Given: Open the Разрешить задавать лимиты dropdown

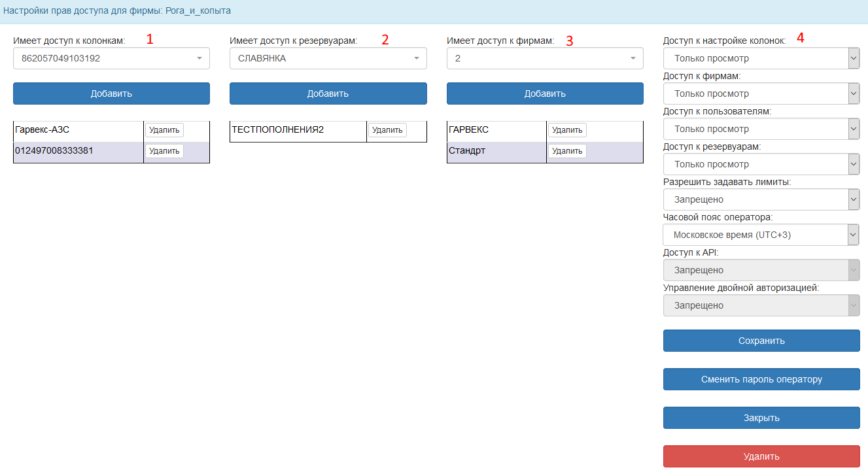Looking at the screenshot, I should 761,199.
